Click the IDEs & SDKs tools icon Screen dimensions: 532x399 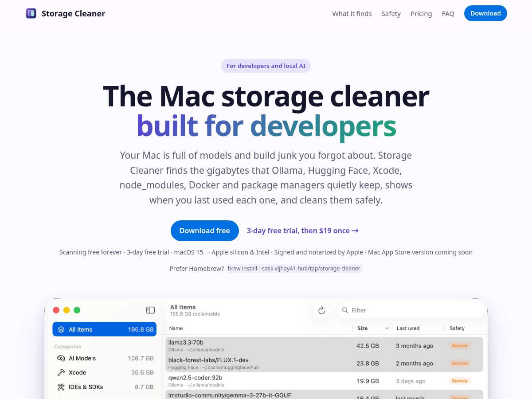click(x=61, y=387)
